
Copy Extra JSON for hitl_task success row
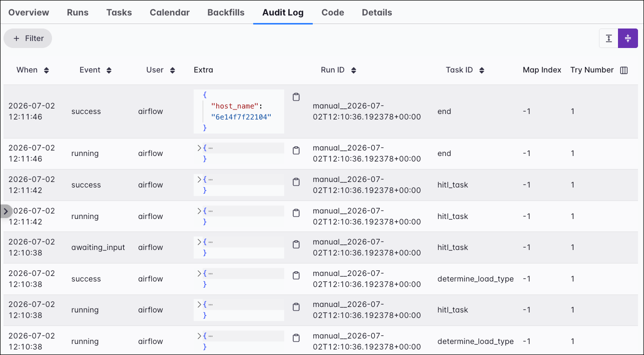(296, 182)
